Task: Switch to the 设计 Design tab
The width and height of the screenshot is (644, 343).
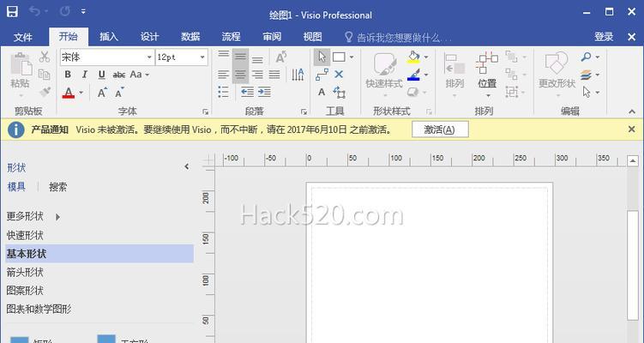Action: (149, 37)
